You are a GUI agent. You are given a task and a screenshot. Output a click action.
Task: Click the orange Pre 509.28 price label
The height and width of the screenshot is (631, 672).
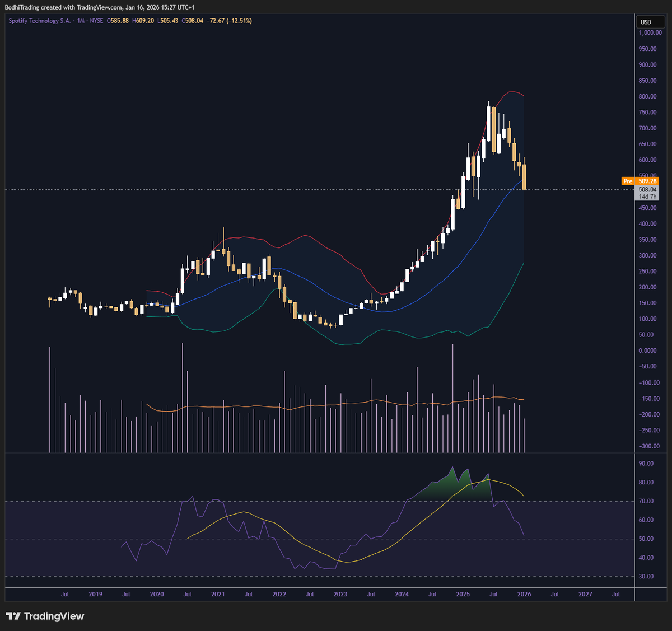(x=640, y=181)
